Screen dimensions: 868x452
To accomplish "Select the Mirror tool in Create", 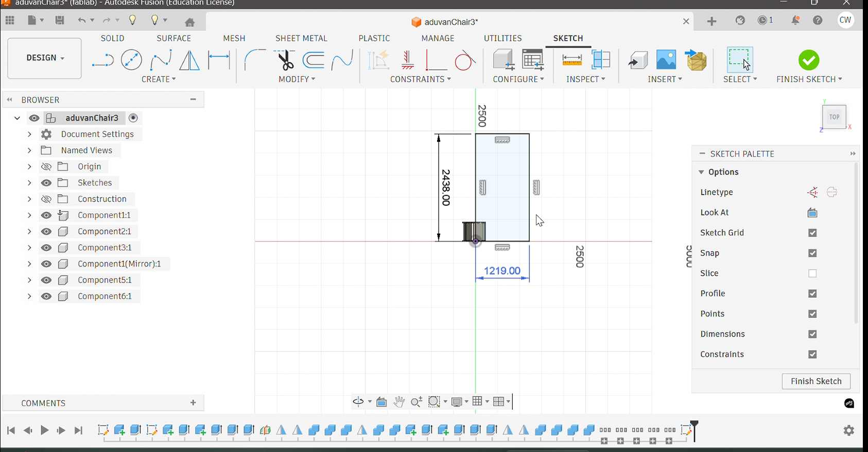I will pyautogui.click(x=189, y=60).
